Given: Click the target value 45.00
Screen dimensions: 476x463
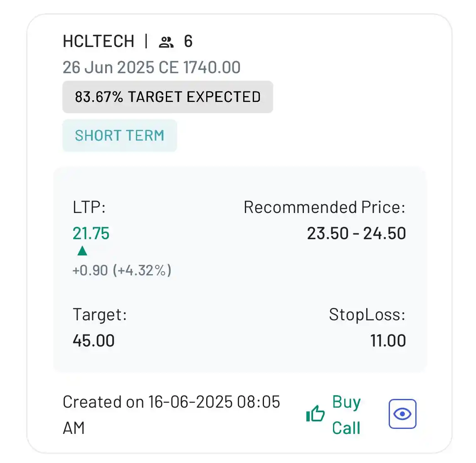Looking at the screenshot, I should coord(94,340).
